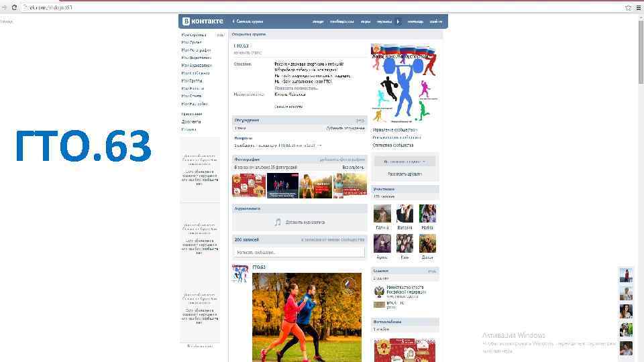Open the third member's avatar in the bottom row

(427, 243)
